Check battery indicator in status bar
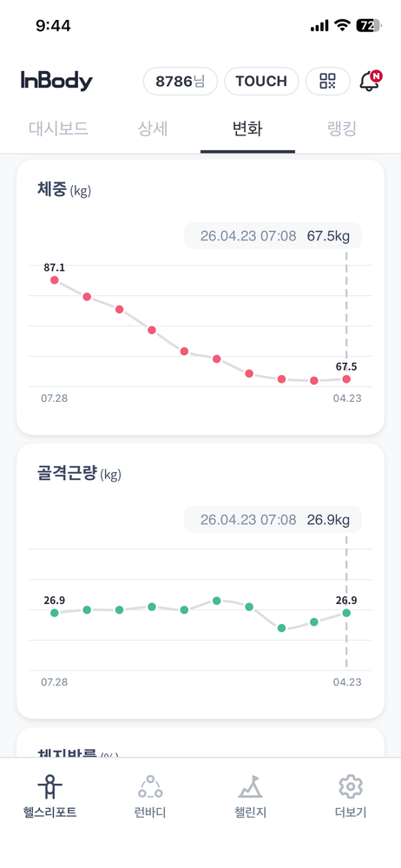The height and width of the screenshot is (868, 401). point(369,25)
